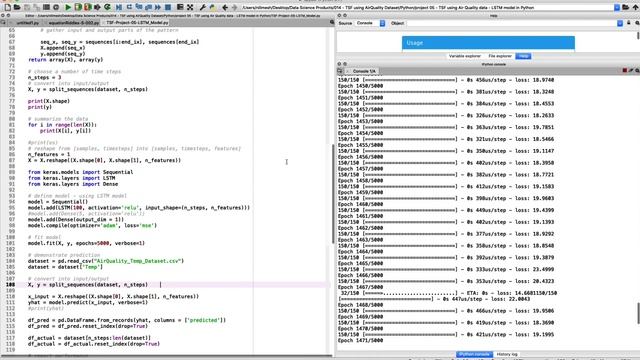The height and width of the screenshot is (360, 640).
Task: Save the current file
Action: point(27,7)
